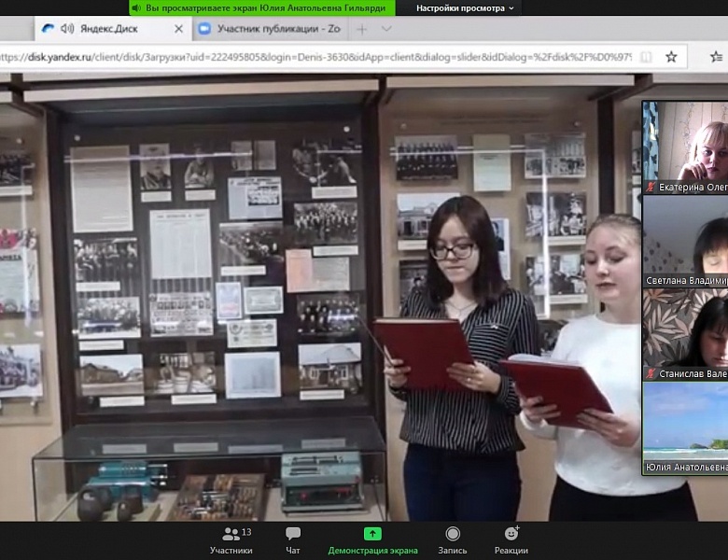Click the participant count '13'
728x560 pixels.
click(246, 532)
